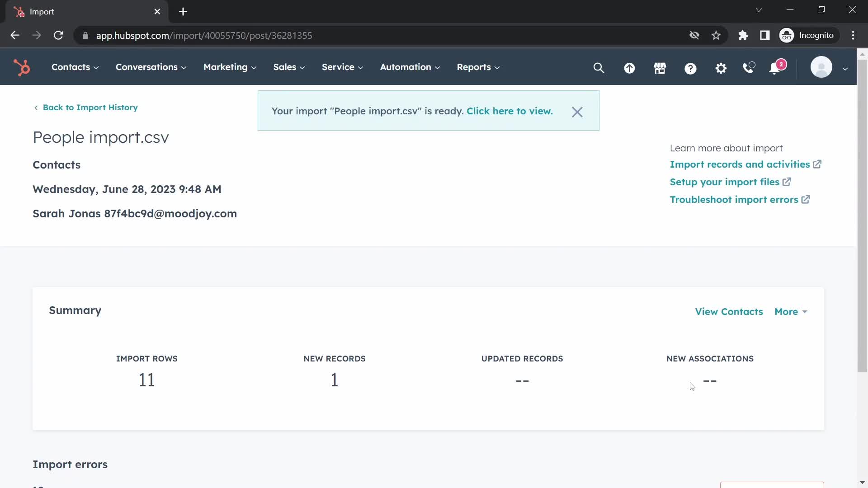This screenshot has height=488, width=868.
Task: Click the Upgrades/rocket icon in top bar
Action: click(630, 67)
